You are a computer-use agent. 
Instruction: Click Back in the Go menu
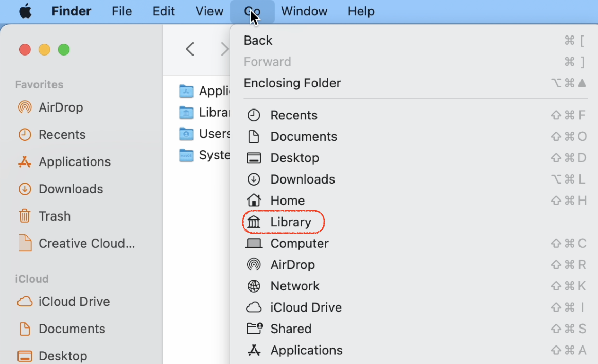[x=258, y=40]
